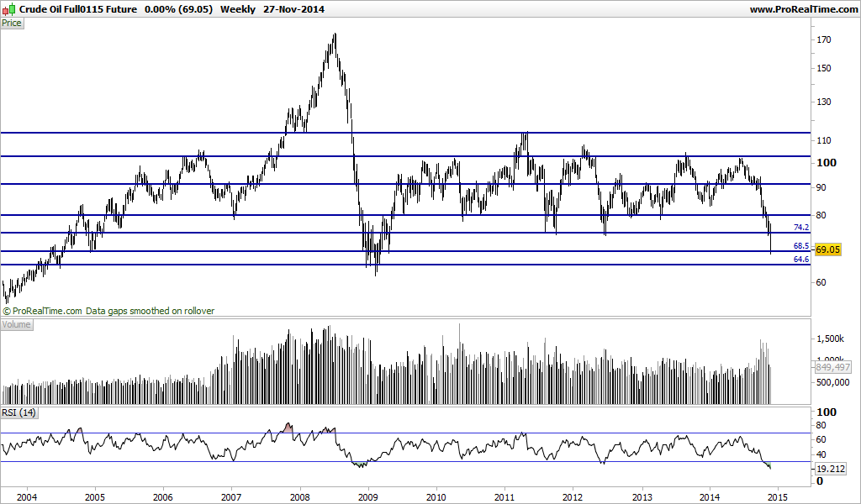861x504 pixels.
Task: Click the 2006 label on time axis
Action: (163, 497)
